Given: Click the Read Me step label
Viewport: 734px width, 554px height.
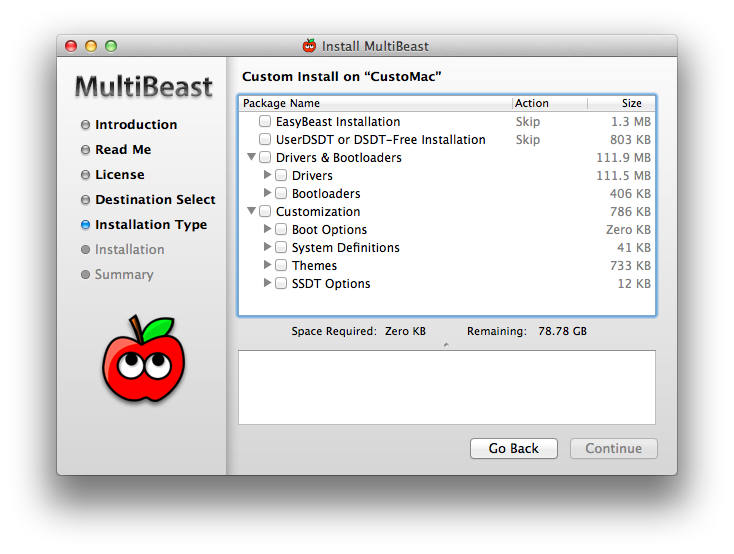Looking at the screenshot, I should [x=123, y=150].
